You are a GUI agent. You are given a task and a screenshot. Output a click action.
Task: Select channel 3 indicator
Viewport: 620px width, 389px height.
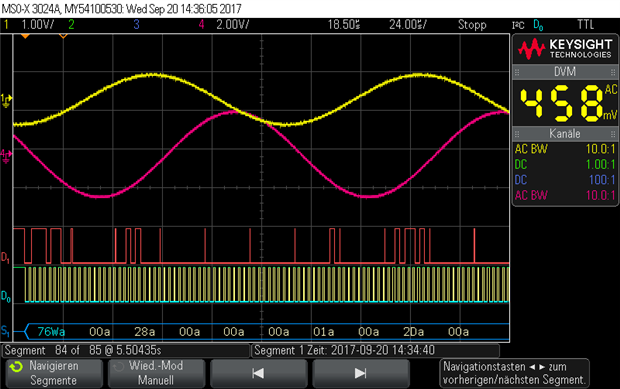[x=136, y=25]
